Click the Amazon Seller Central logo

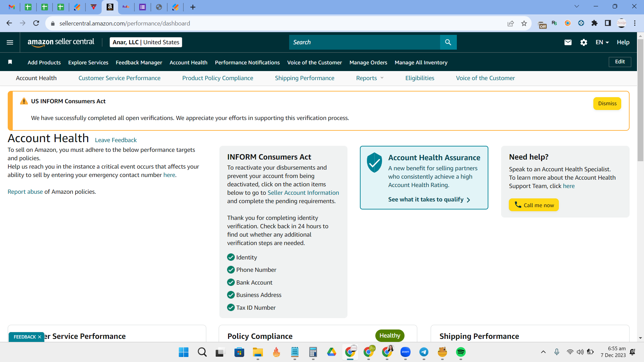tap(61, 42)
